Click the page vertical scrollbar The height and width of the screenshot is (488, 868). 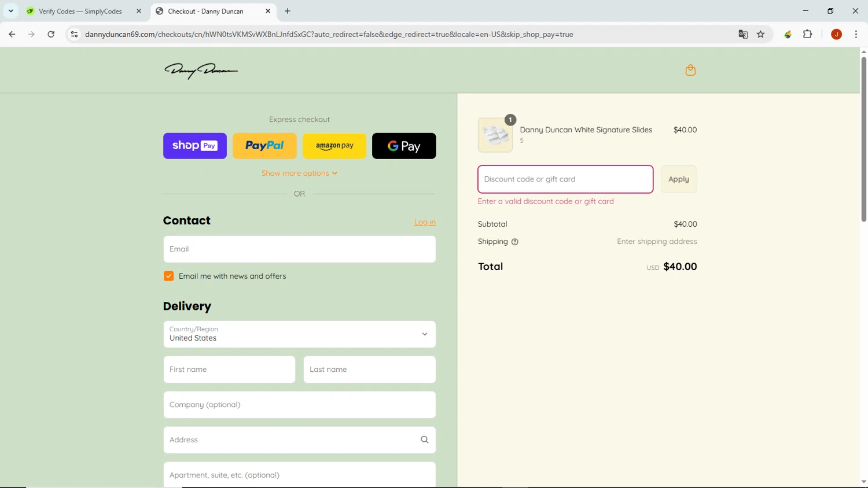click(x=863, y=139)
